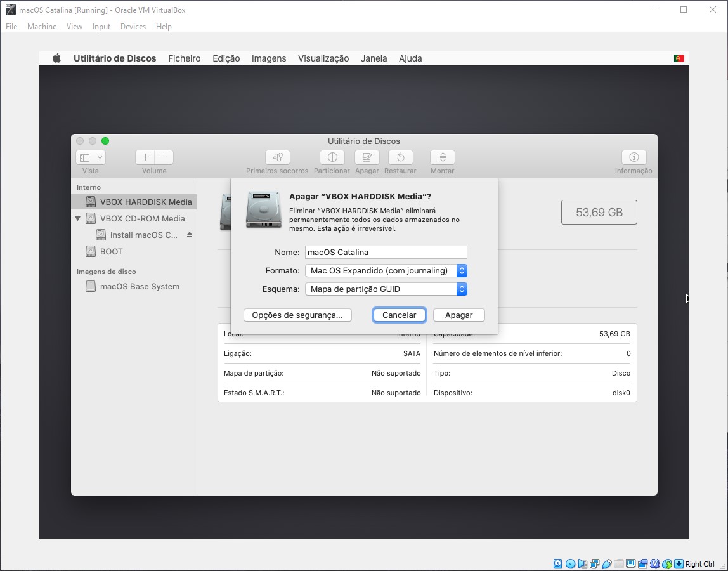Click the mouse integration status icon
The image size is (728, 571).
click(x=667, y=564)
